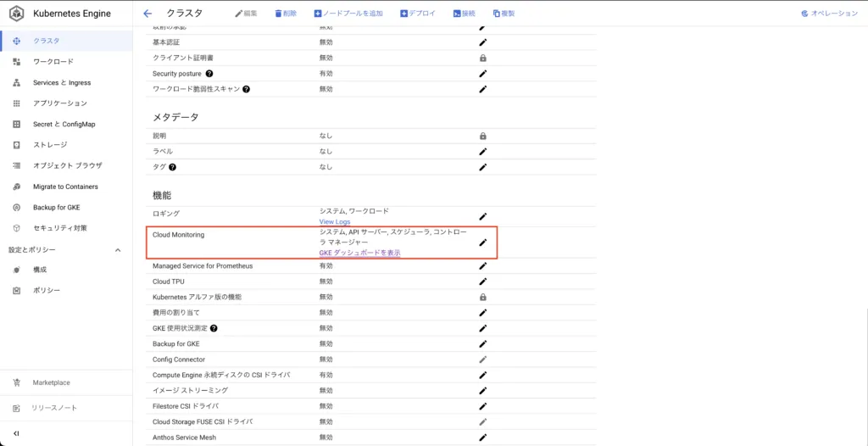This screenshot has width=868, height=446.
Task: Edit Security posture with pencil icon
Action: (482, 73)
